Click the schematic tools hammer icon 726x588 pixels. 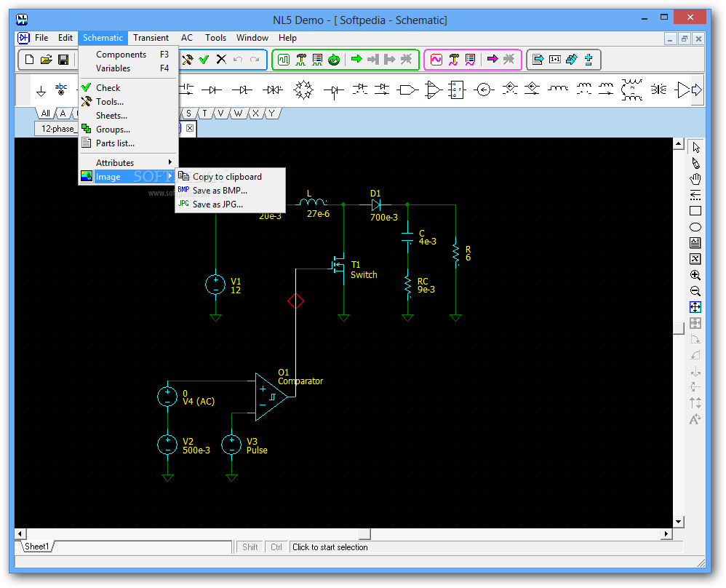pos(188,60)
